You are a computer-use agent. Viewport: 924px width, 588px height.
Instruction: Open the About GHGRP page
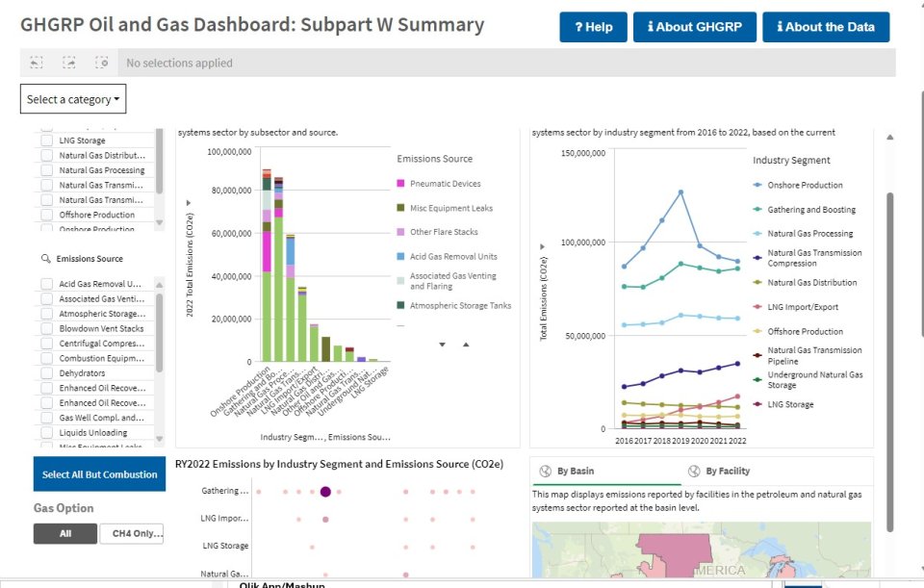point(695,27)
